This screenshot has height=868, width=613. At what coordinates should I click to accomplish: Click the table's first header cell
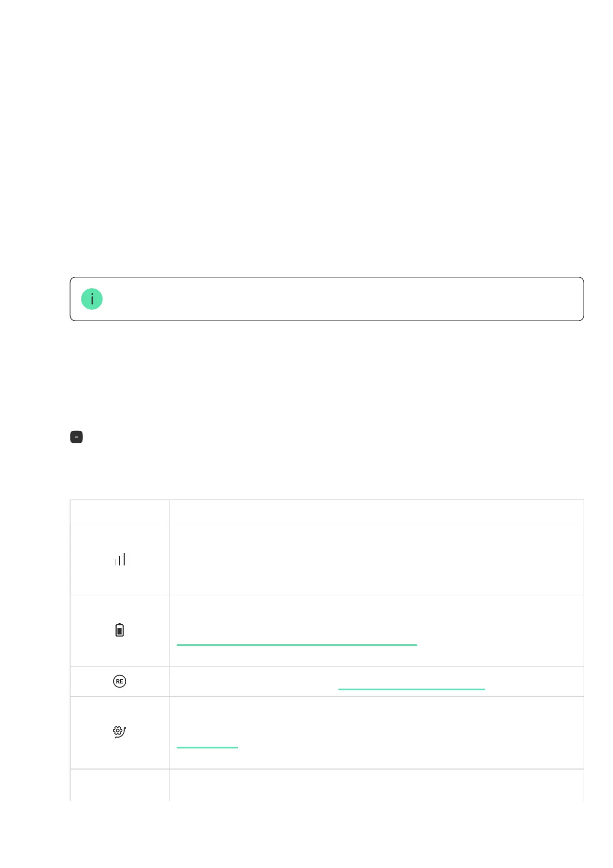pyautogui.click(x=120, y=512)
